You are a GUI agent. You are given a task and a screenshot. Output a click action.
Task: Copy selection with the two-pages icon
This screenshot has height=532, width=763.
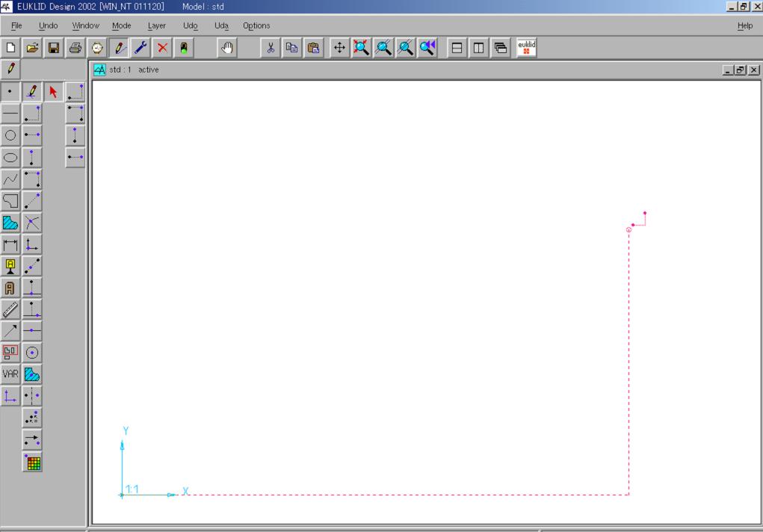point(292,48)
